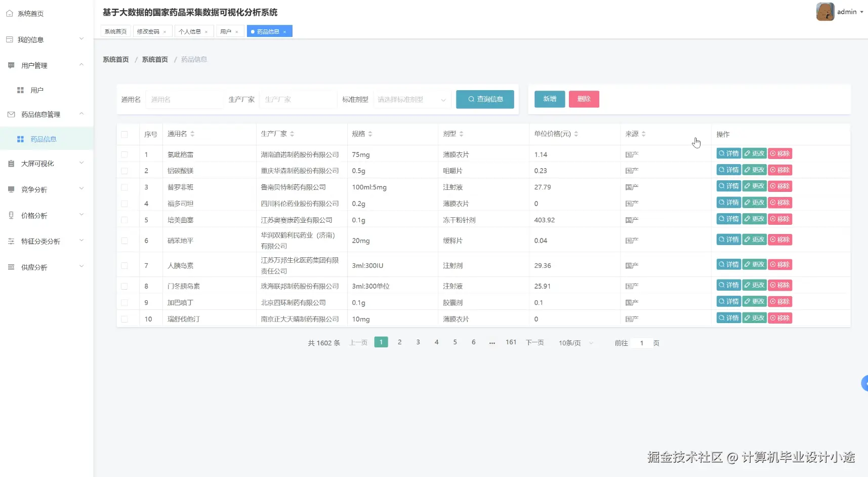Screen dimensions: 868x477
Task: Select the 供应分析 supply analysis icon
Action: pos(10,267)
